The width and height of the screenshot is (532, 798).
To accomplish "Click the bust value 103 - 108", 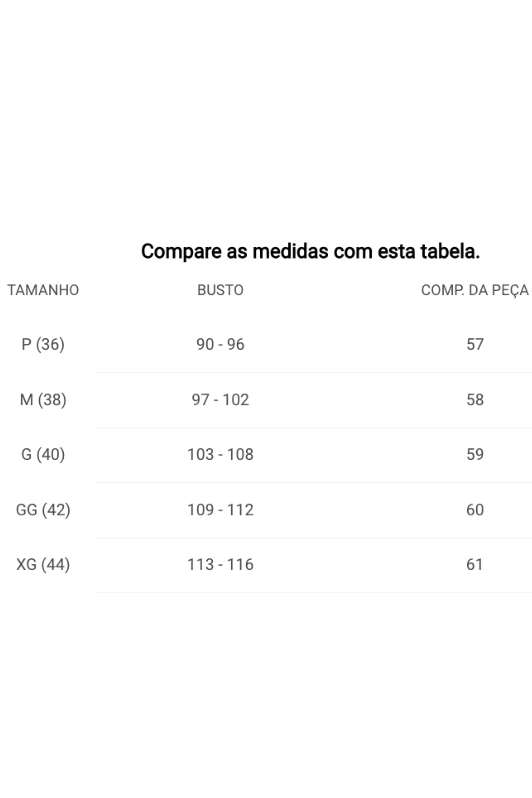I will click(x=220, y=454).
